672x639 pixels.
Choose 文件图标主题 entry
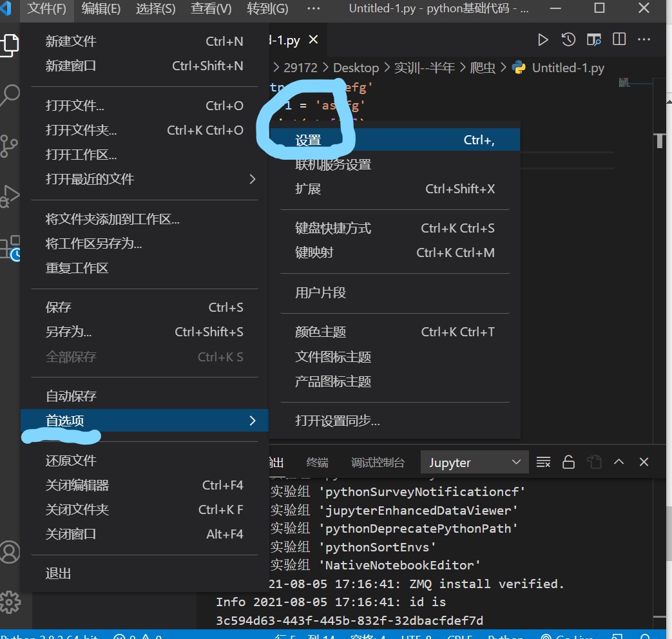pos(395,357)
